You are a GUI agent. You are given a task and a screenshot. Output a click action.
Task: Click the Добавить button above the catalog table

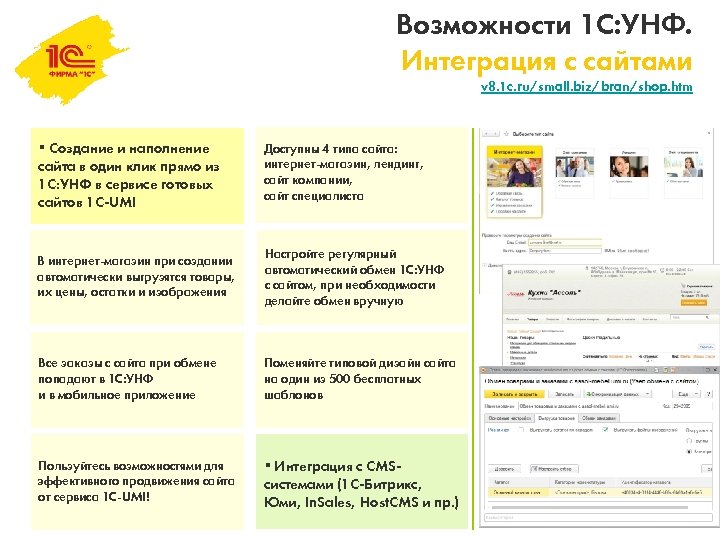504,469
